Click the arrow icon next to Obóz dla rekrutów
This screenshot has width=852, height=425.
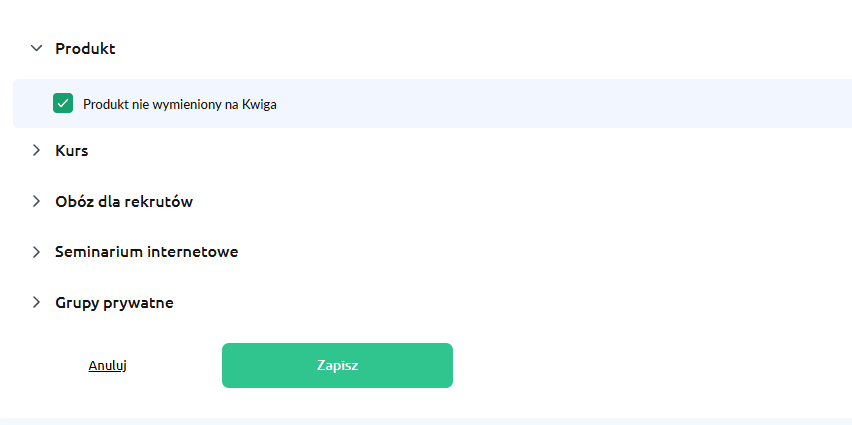36,202
